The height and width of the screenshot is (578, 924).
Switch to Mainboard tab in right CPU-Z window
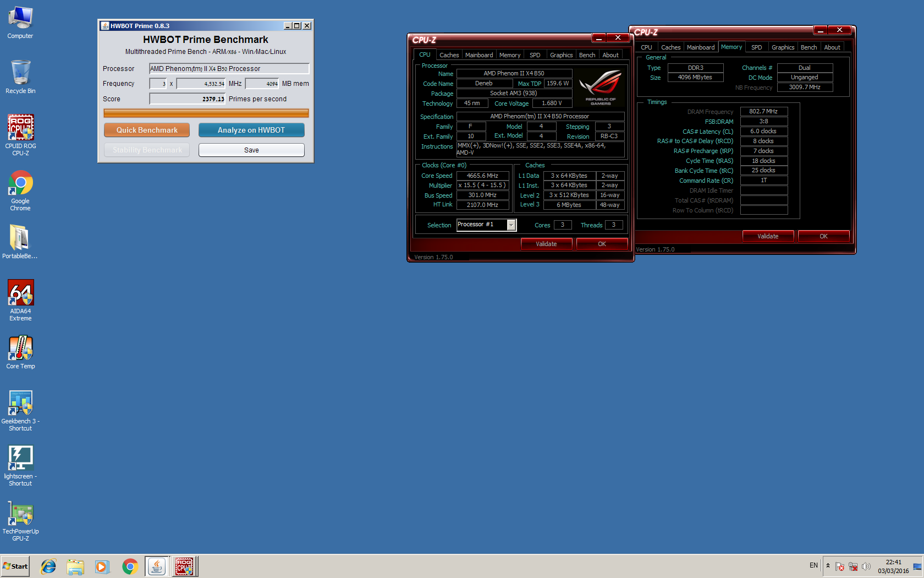tap(701, 47)
